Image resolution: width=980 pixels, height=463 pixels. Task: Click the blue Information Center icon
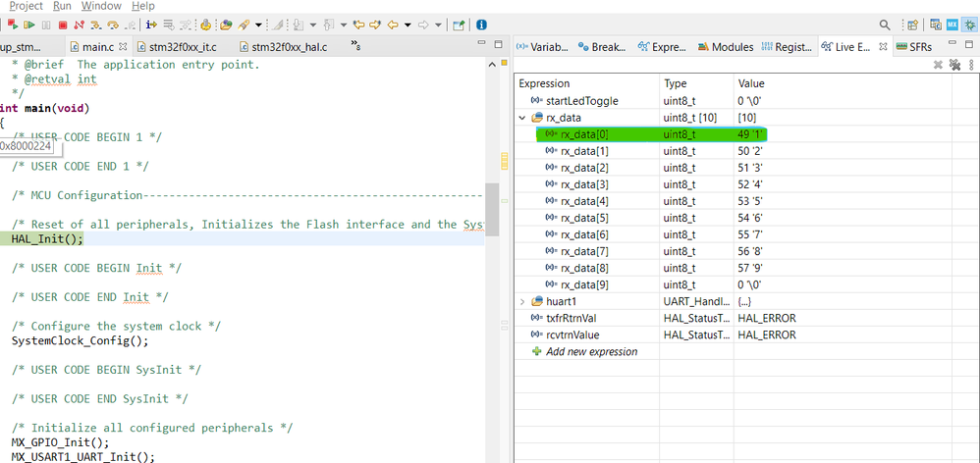point(481,25)
